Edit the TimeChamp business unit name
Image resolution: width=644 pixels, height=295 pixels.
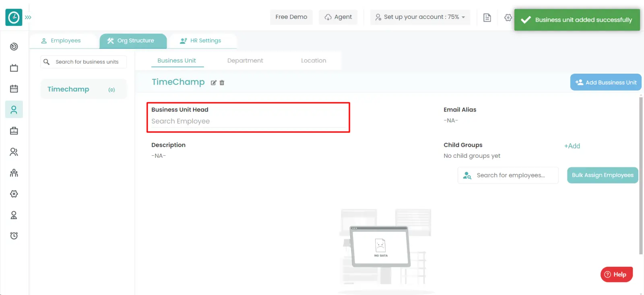point(214,83)
